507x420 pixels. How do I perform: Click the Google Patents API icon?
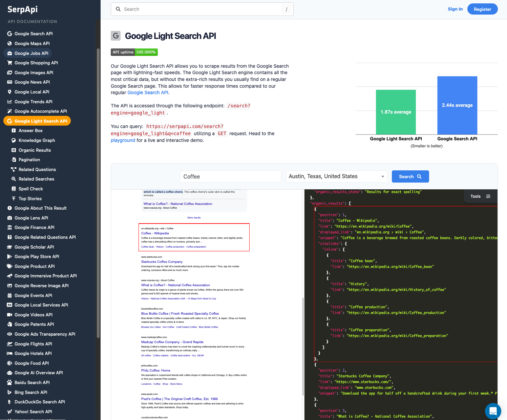[x=9, y=324]
